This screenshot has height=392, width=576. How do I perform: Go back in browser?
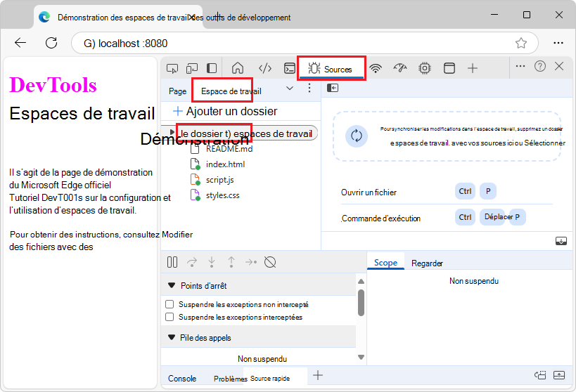[20, 43]
